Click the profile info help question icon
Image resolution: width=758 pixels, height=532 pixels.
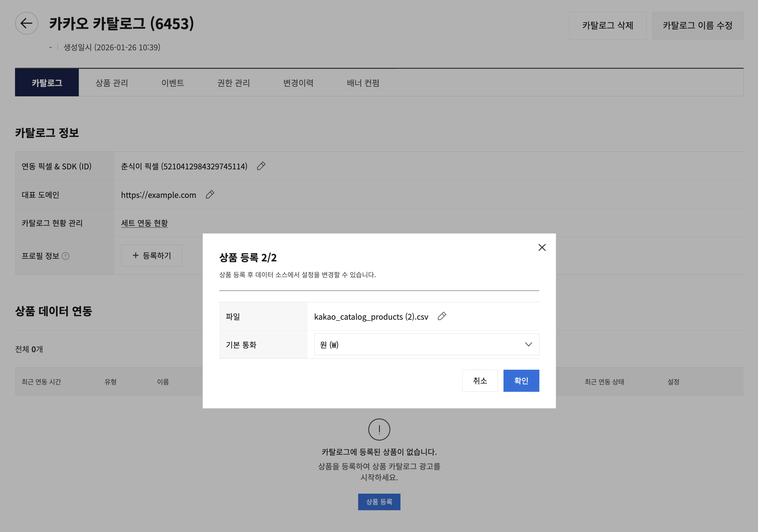coord(66,256)
